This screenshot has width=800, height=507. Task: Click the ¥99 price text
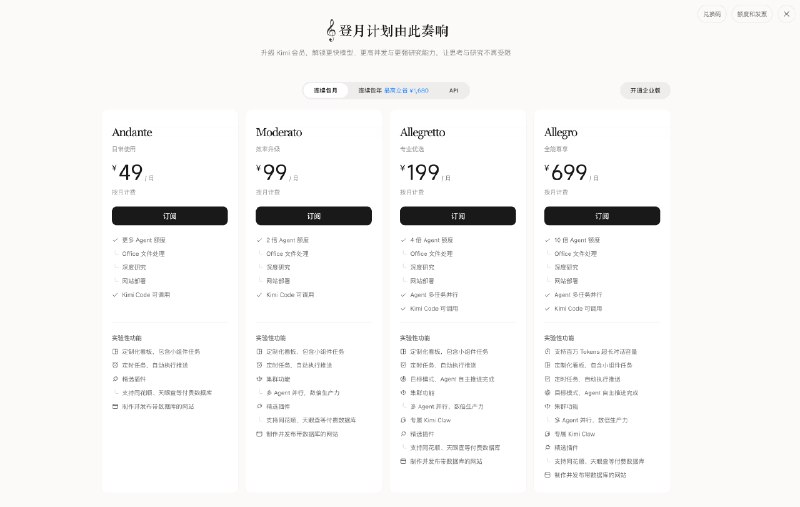[x=271, y=172]
